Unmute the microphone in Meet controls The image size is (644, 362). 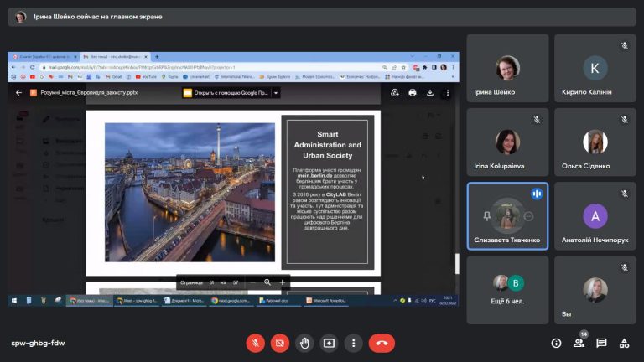click(x=255, y=343)
